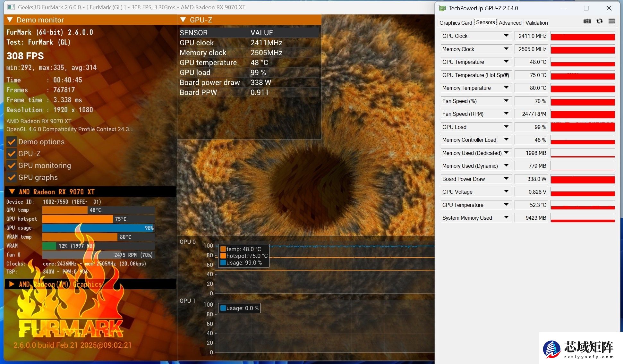Minimize the GPU-Z window
The height and width of the screenshot is (364, 623).
[564, 8]
